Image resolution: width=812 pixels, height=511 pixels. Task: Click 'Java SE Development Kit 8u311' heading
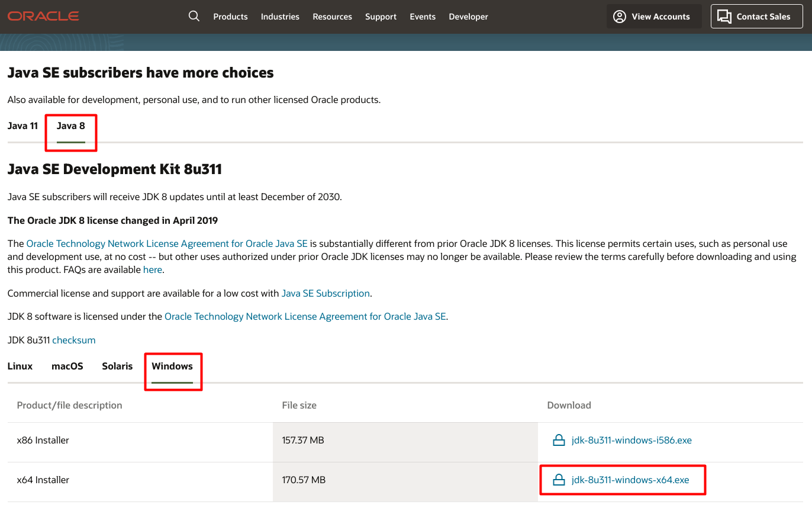tap(115, 169)
